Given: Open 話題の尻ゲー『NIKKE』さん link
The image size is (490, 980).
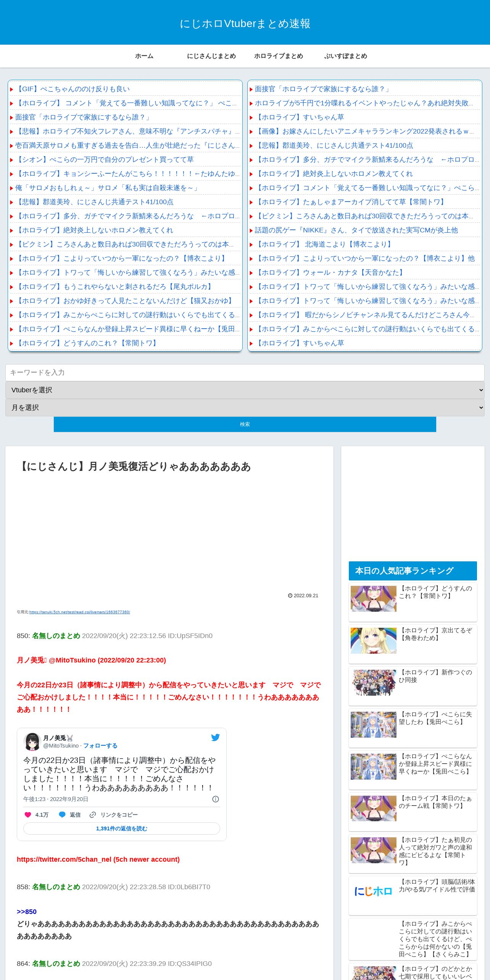Looking at the screenshot, I should 356,230.
